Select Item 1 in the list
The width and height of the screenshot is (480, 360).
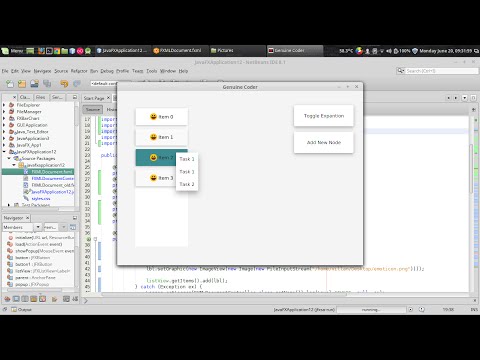[x=162, y=137]
